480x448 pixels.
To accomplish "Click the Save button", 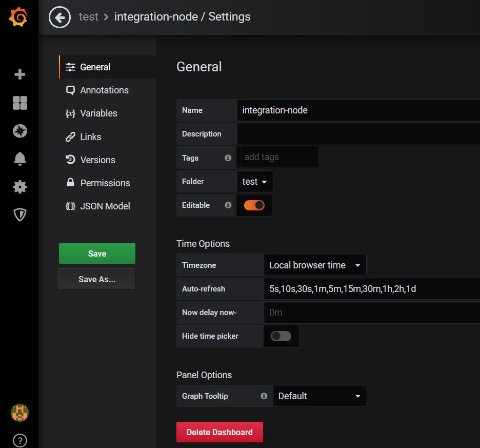I will pyautogui.click(x=96, y=253).
